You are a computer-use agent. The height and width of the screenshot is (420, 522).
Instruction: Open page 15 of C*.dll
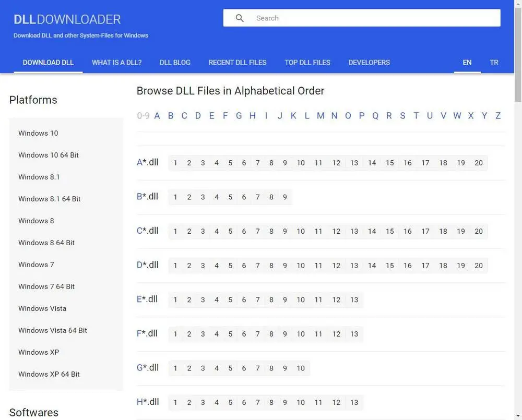click(390, 231)
